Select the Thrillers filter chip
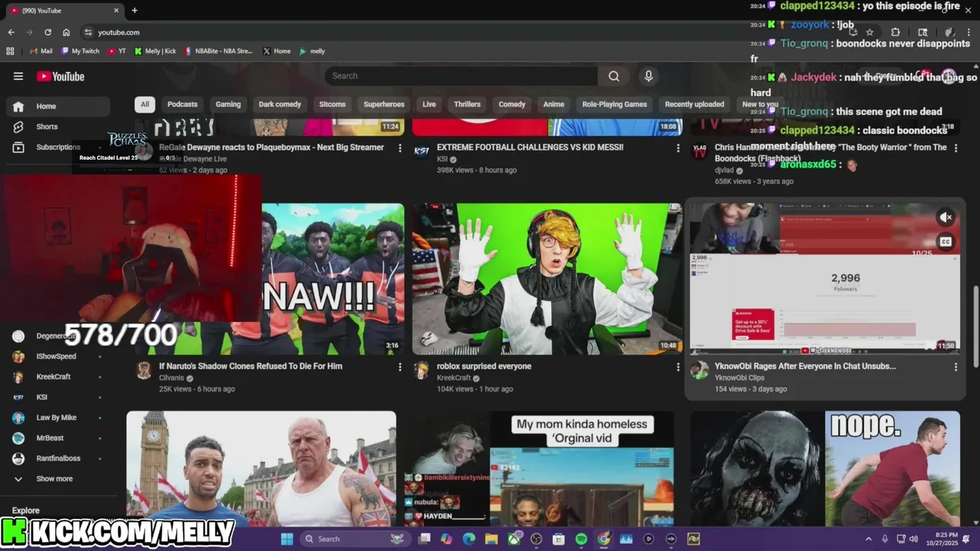This screenshot has width=980, height=551. [467, 104]
